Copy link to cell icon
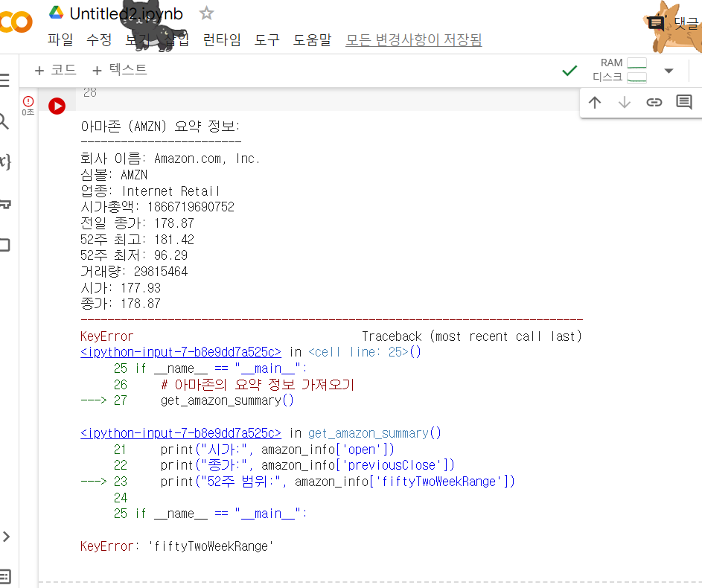 point(654,103)
